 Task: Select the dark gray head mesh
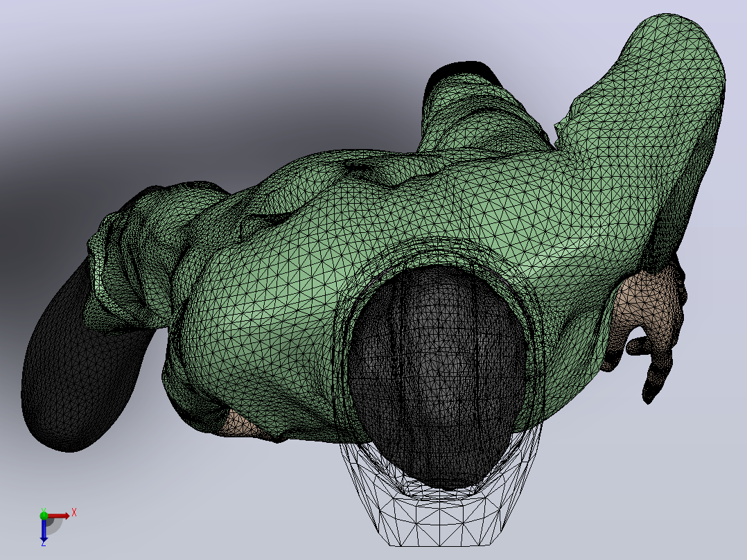pos(437,376)
